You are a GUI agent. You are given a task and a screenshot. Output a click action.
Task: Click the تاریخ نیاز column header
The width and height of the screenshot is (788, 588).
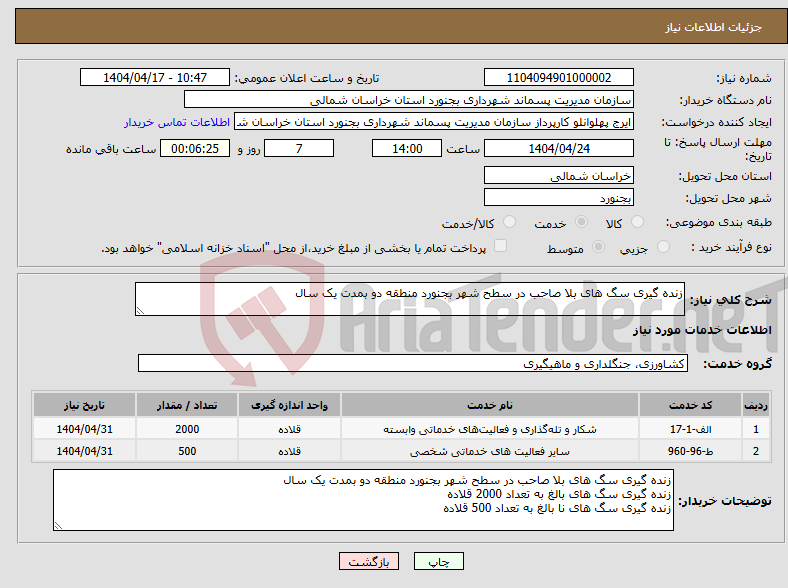(x=84, y=405)
